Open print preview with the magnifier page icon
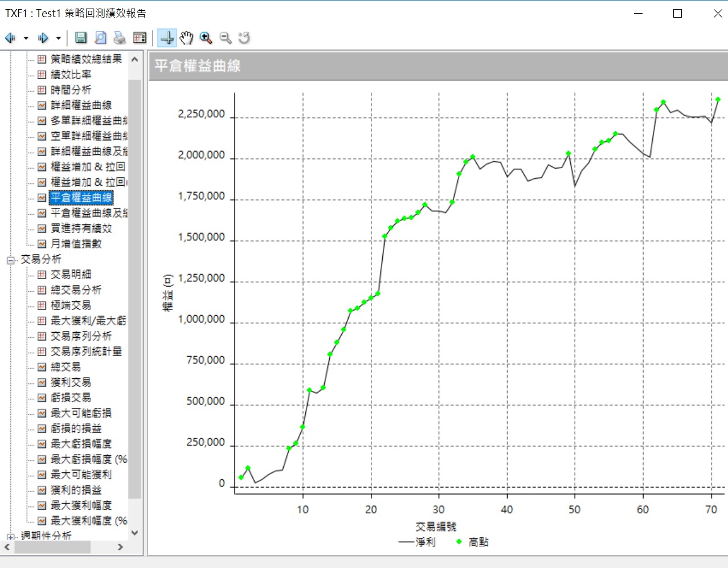The height and width of the screenshot is (568, 728). point(100,38)
